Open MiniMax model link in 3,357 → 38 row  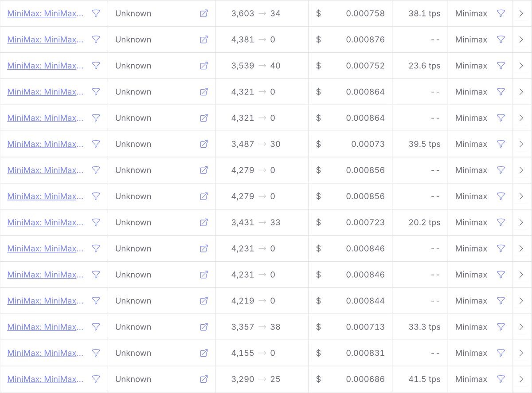pyautogui.click(x=45, y=327)
